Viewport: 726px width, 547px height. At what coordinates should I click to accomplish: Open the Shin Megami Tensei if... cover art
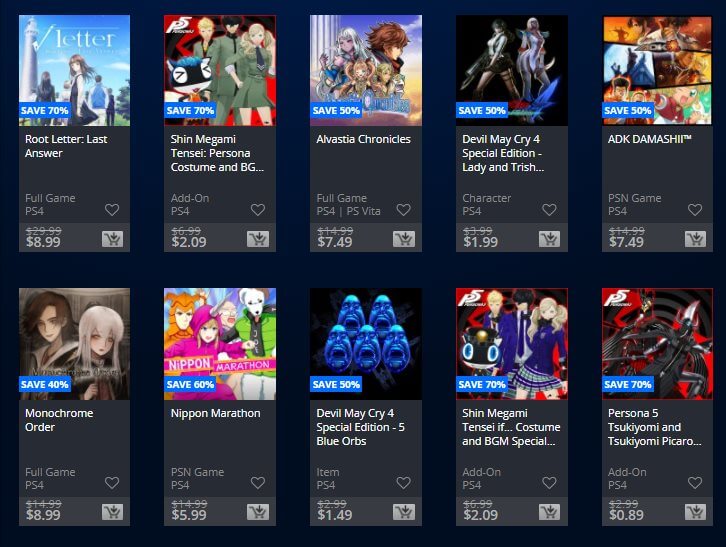coord(512,344)
